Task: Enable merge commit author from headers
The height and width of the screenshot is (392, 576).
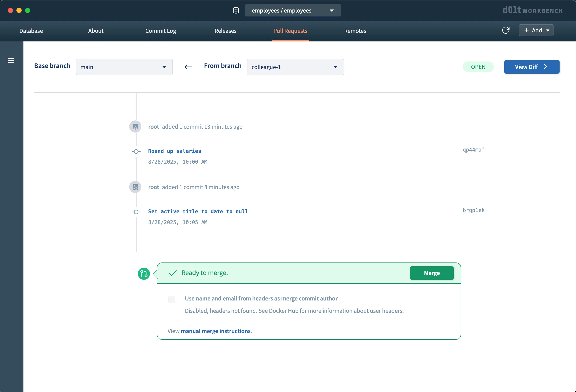Action: tap(171, 299)
